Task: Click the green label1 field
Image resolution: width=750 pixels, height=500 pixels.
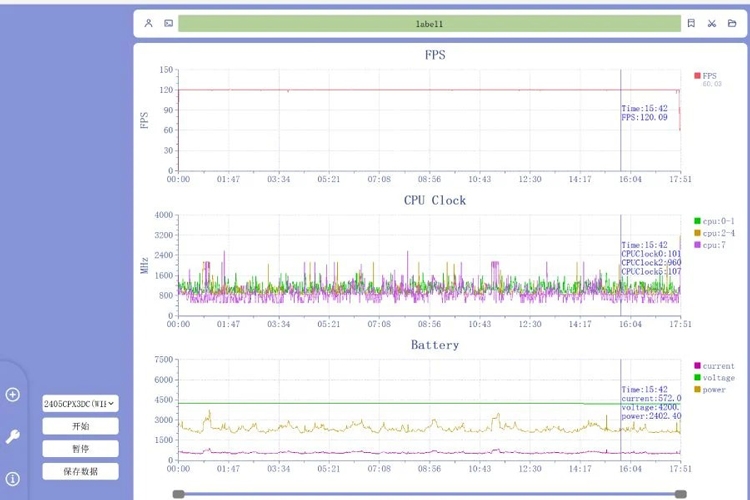Action: (430, 23)
